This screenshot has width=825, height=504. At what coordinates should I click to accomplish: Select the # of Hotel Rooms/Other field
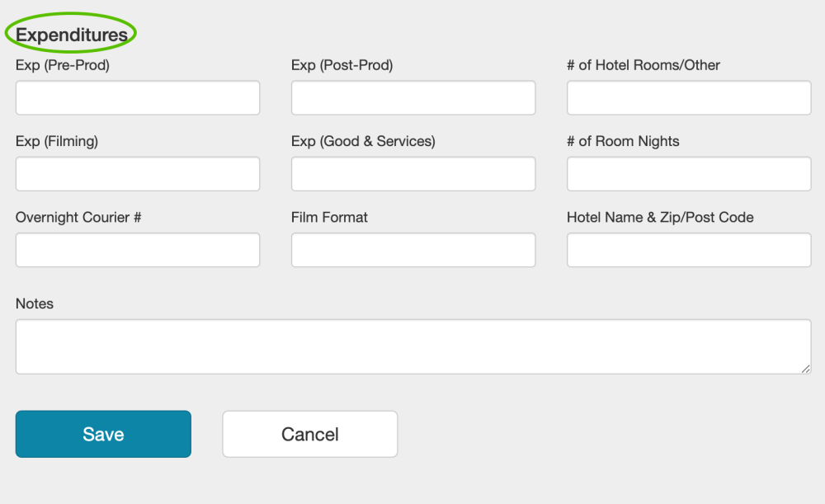(x=689, y=97)
